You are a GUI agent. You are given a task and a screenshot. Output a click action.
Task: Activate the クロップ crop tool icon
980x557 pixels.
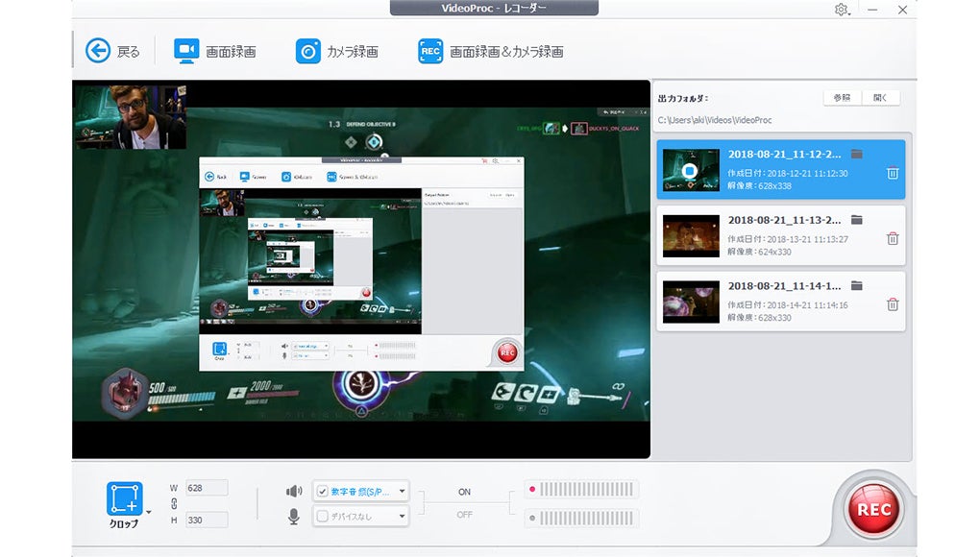(124, 498)
